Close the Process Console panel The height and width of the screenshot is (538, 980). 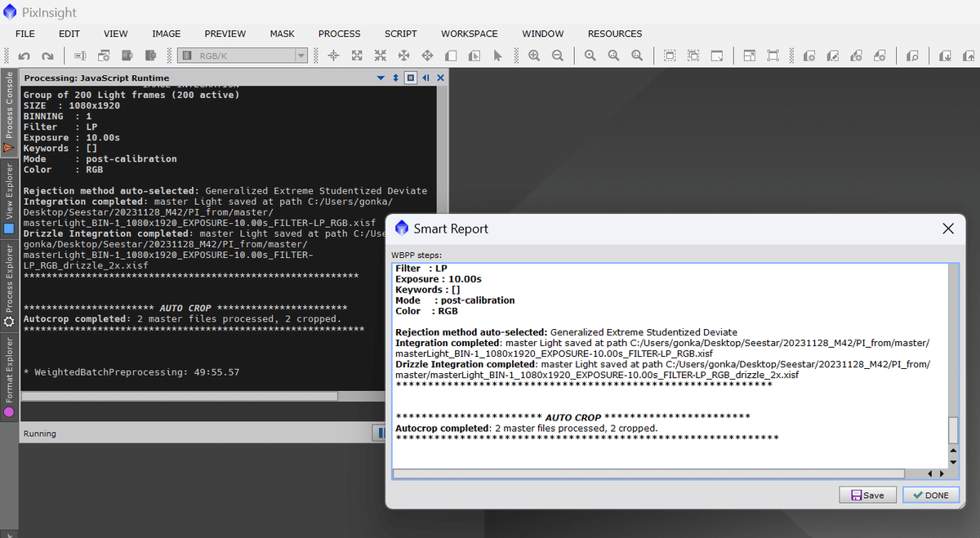pyautogui.click(x=440, y=78)
